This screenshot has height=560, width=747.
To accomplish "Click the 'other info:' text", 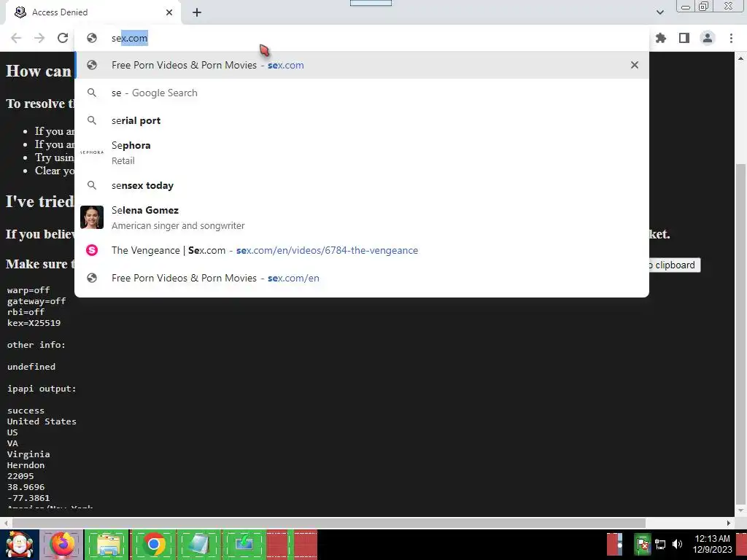I will tap(36, 345).
